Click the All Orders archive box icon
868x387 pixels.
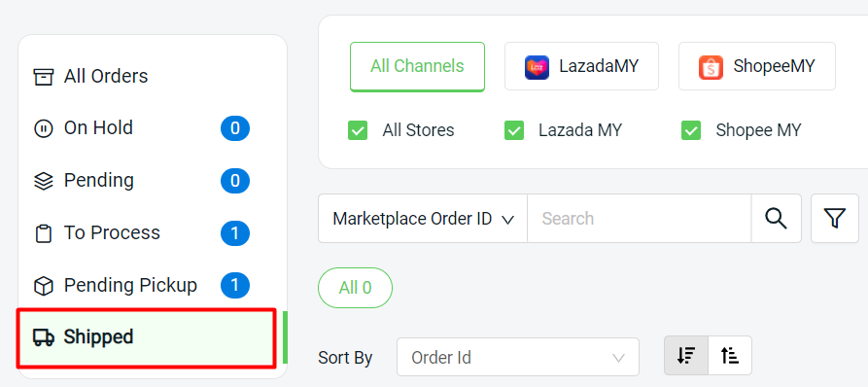point(43,77)
